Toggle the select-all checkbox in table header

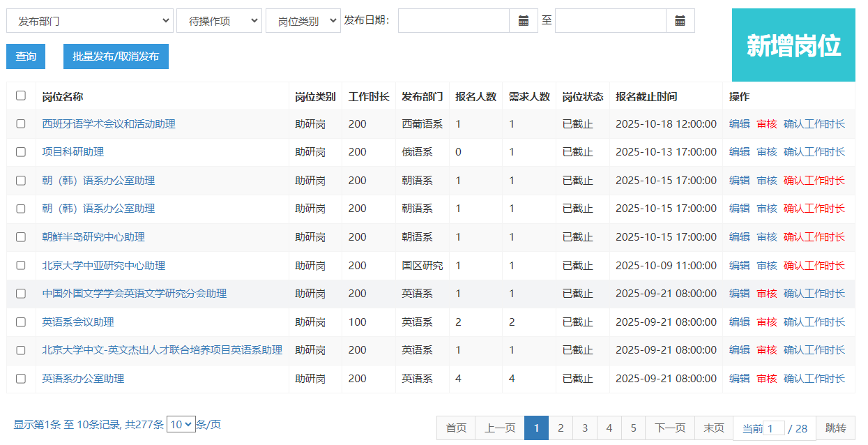point(21,96)
